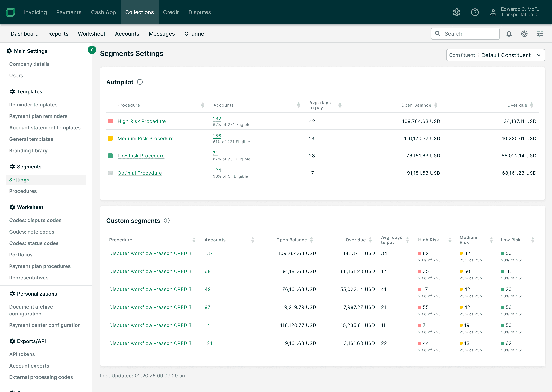Switch to the Disputes top tab

pos(200,12)
